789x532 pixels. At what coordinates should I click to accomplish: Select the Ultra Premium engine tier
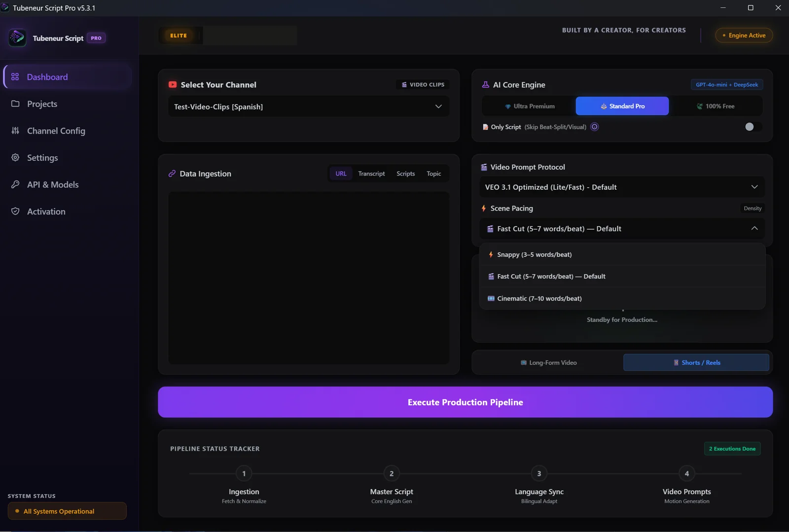tap(529, 106)
